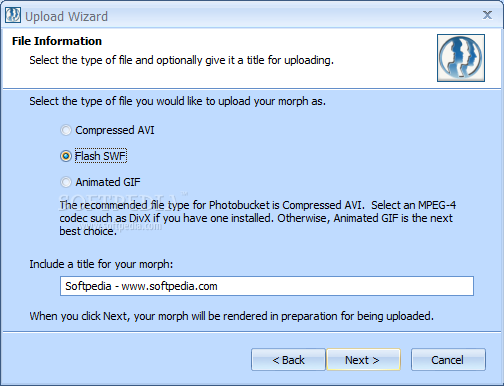Select the Compressed AVI radio button
The height and width of the screenshot is (386, 504).
pyautogui.click(x=66, y=130)
